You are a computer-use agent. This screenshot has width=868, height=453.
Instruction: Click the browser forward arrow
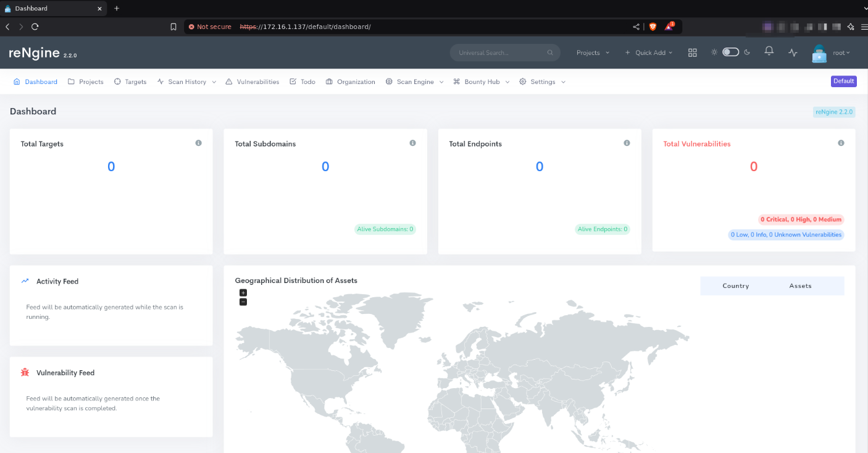21,27
